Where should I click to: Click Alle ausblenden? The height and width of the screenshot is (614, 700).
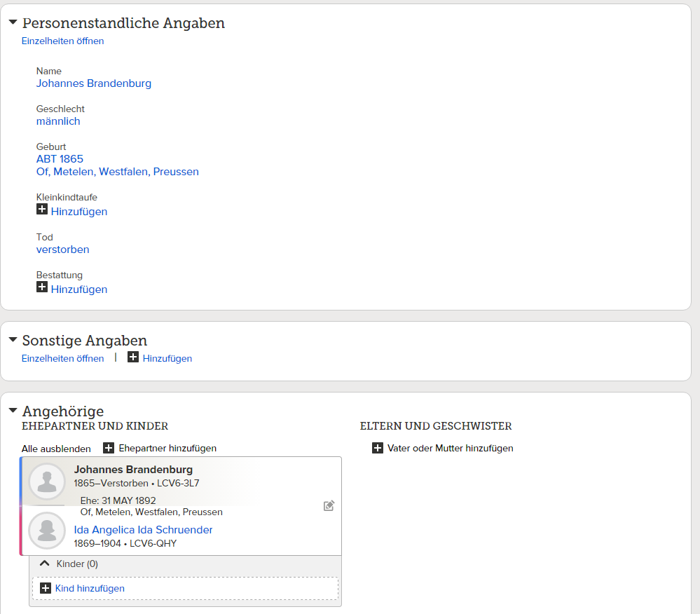point(56,449)
